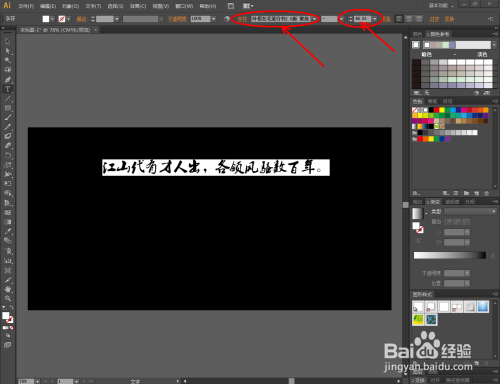Select the Direct Selection tool
500x384 pixels.
point(8,51)
